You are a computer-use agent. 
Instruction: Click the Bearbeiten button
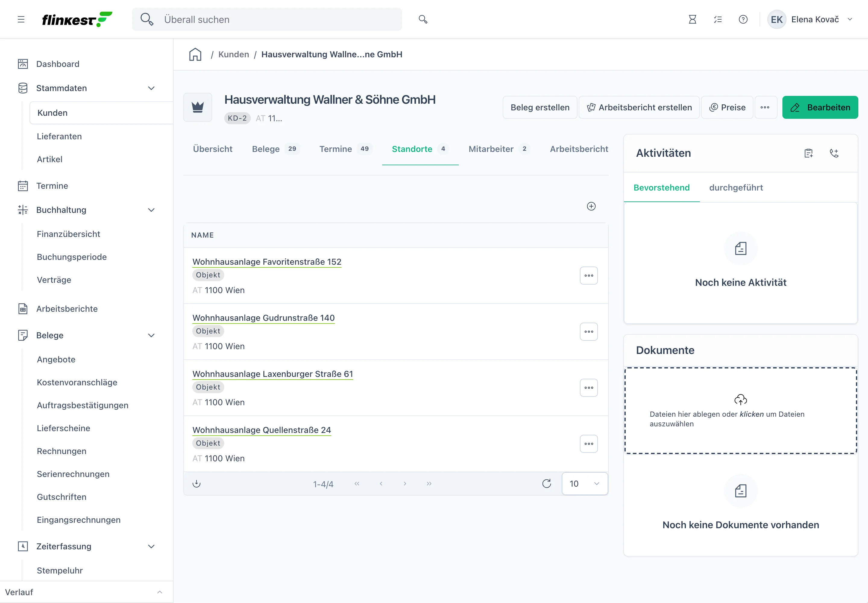pos(820,107)
